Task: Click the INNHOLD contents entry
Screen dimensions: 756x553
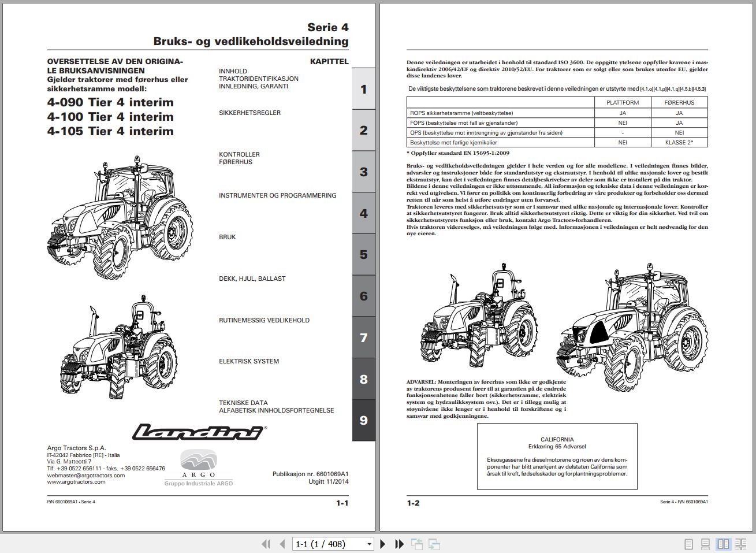Action: pyautogui.click(x=233, y=71)
